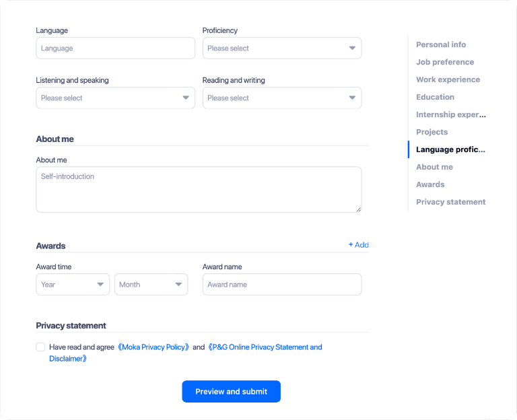Screen dimensions: 517x420
Task: Jump to Privacy statement in sidebar
Action: coord(450,202)
